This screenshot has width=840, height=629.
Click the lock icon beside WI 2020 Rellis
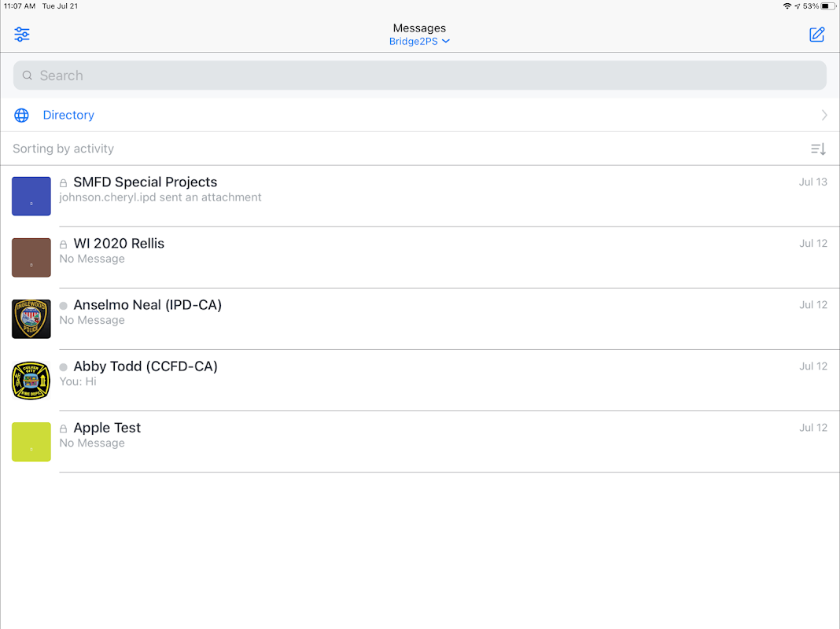[x=64, y=245]
